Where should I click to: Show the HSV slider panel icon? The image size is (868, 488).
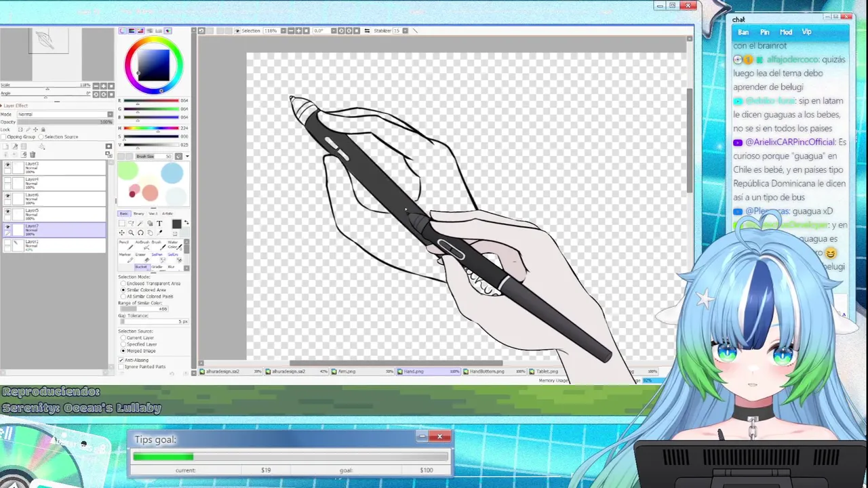pyautogui.click(x=140, y=30)
